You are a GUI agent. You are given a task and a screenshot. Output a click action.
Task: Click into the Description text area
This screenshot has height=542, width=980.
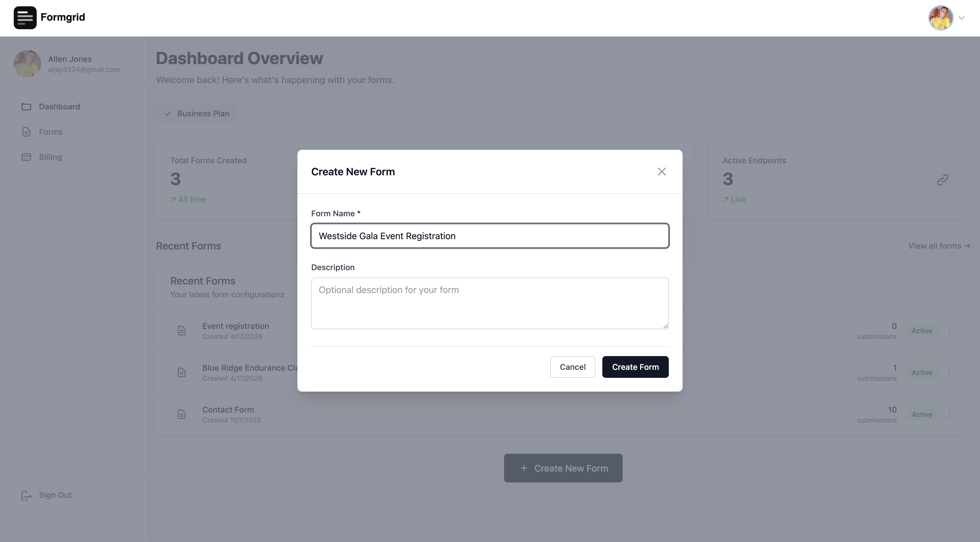point(490,303)
